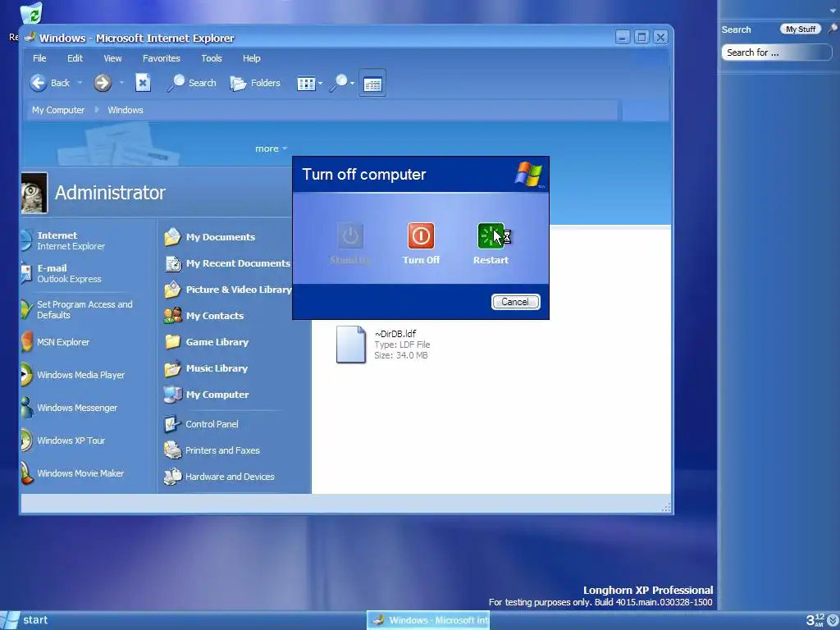Toggle the preview pane toolbar icon
840x630 pixels.
pos(372,83)
